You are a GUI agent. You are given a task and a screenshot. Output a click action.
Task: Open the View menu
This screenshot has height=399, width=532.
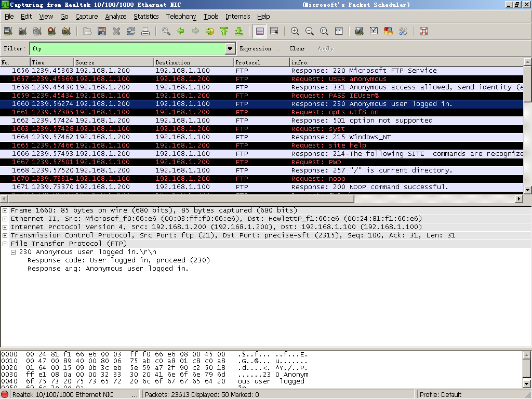(46, 16)
